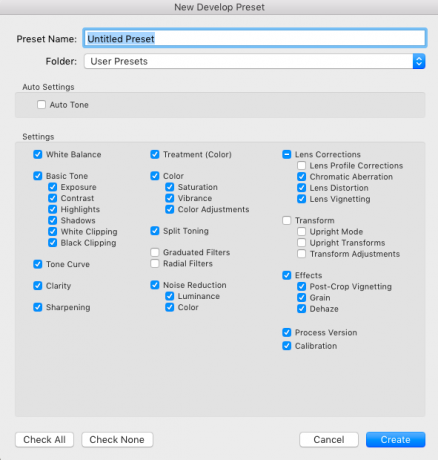
Task: Uncheck the White Balance checkbox
Action: pyautogui.click(x=38, y=154)
